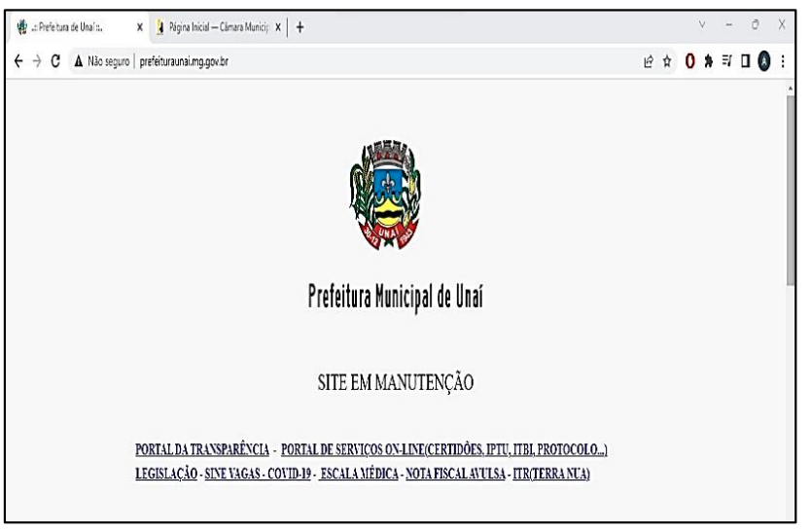811x532 pixels.
Task: Go forward to the next page
Action: pyautogui.click(x=37, y=61)
